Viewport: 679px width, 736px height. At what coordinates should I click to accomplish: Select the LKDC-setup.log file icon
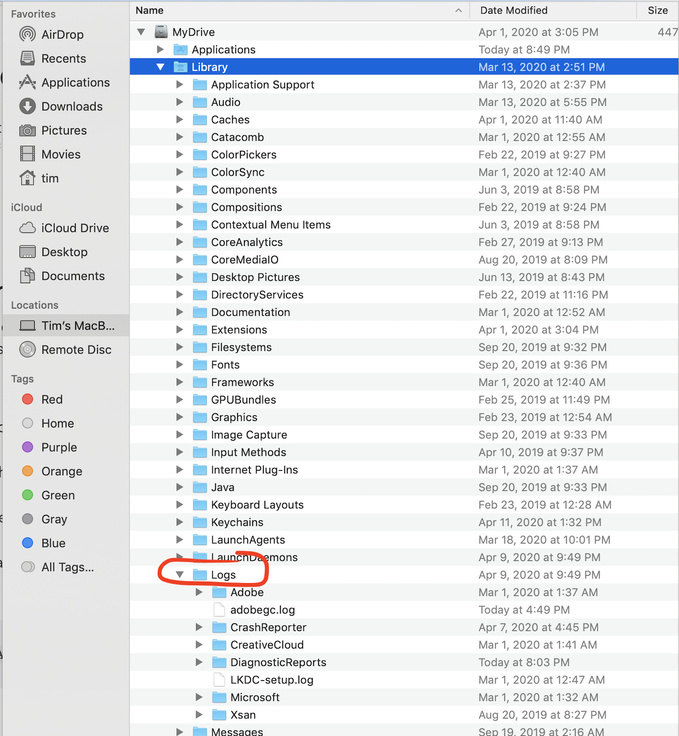click(x=219, y=679)
